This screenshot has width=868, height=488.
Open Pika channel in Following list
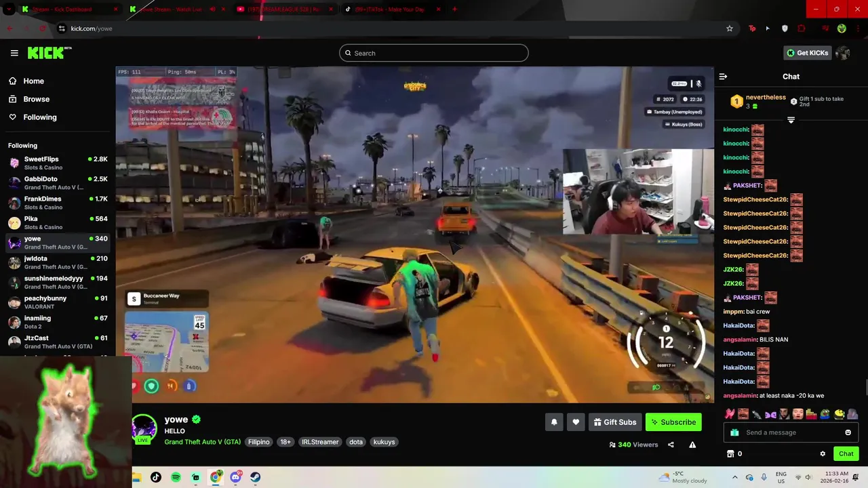coord(58,222)
